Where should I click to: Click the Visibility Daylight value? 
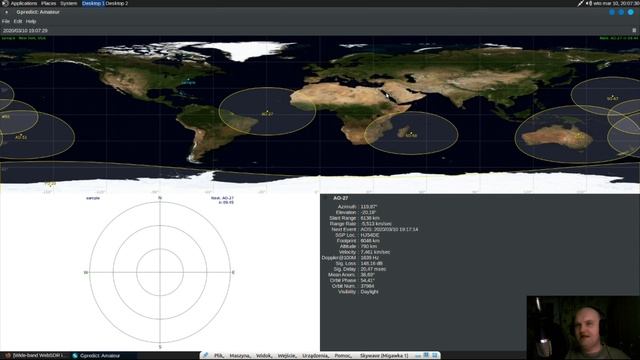369,292
